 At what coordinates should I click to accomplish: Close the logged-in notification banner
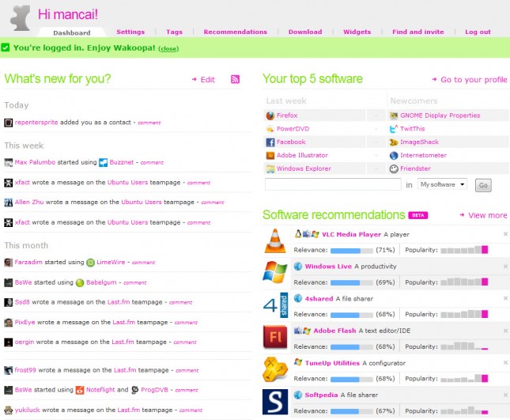(x=168, y=48)
